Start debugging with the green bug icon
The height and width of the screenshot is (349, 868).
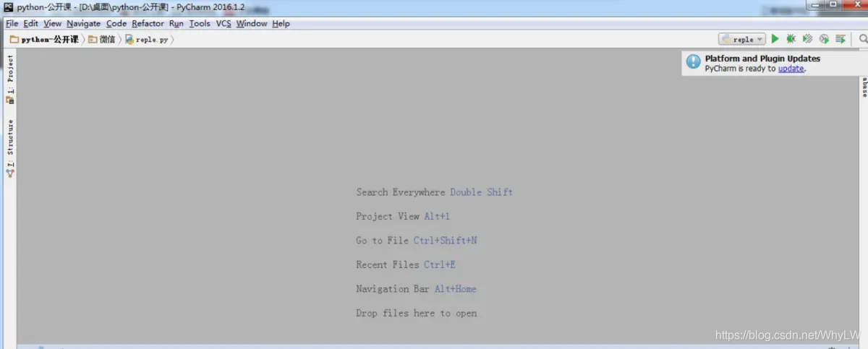[791, 39]
